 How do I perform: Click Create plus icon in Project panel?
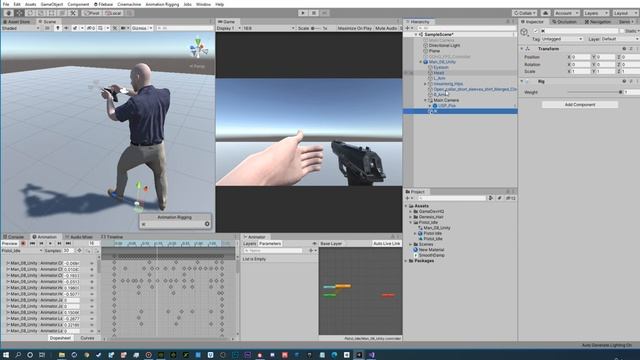point(408,198)
